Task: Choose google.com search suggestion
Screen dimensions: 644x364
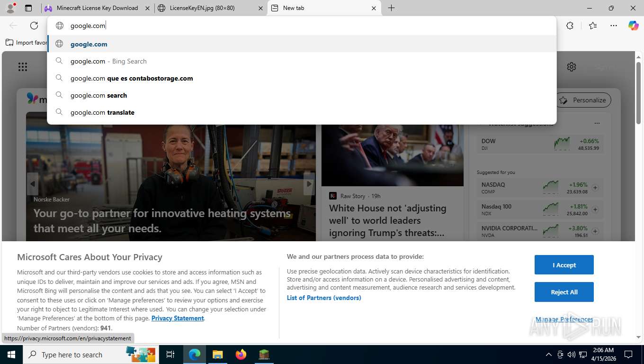Action: coord(302,95)
